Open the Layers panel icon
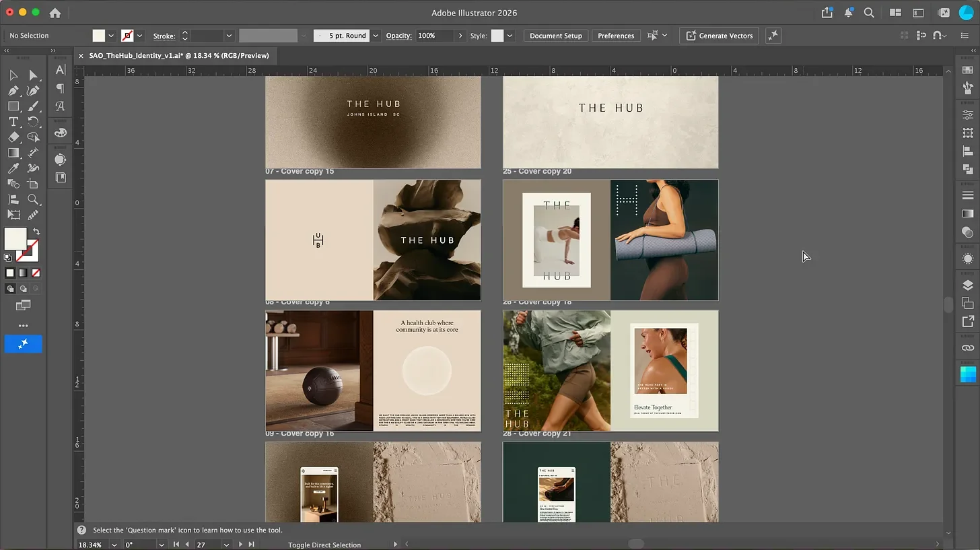 [x=968, y=285]
